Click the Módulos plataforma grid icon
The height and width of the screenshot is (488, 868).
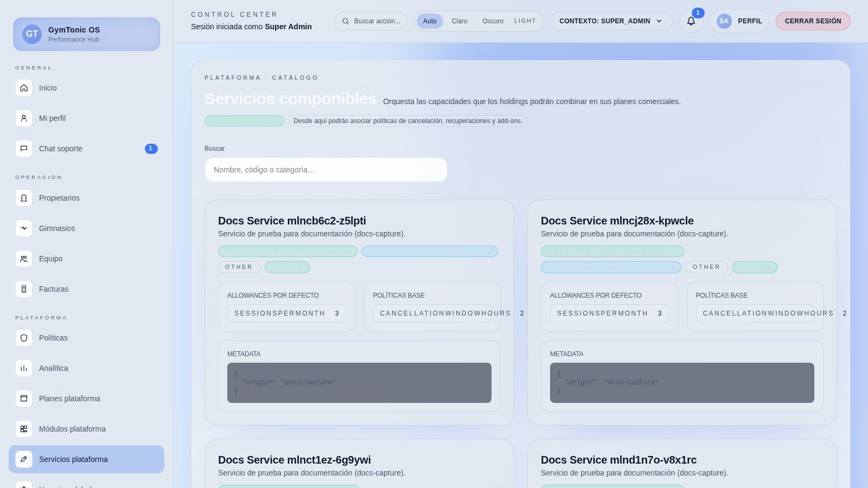pos(24,429)
